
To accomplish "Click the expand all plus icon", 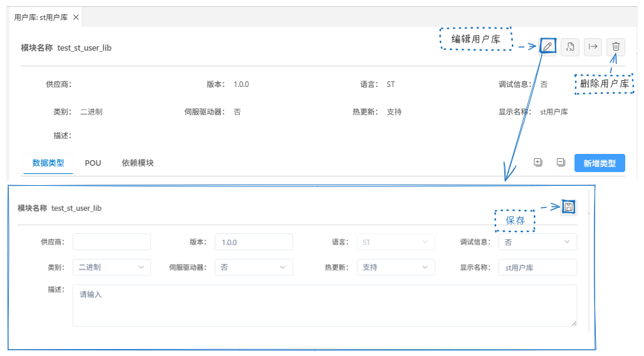I will (538, 163).
